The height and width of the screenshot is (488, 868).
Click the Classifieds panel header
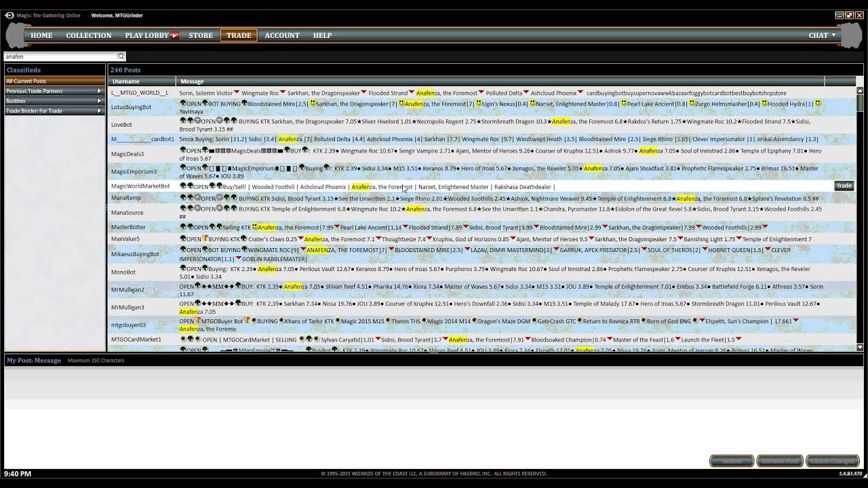click(24, 70)
